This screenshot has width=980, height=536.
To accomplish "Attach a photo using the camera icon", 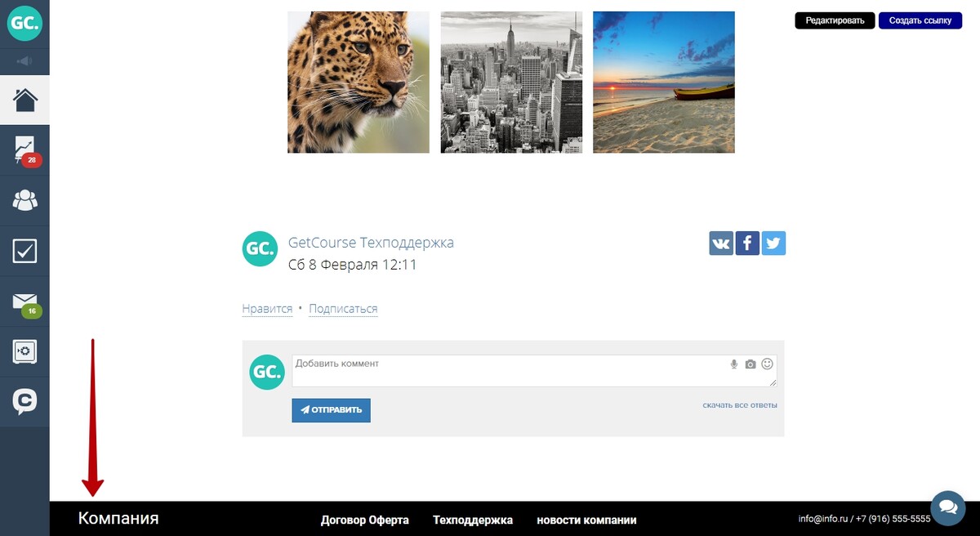I will [751, 364].
